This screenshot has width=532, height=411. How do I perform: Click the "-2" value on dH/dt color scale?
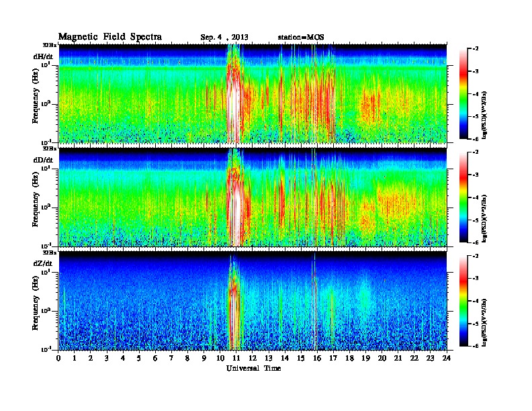pos(476,49)
